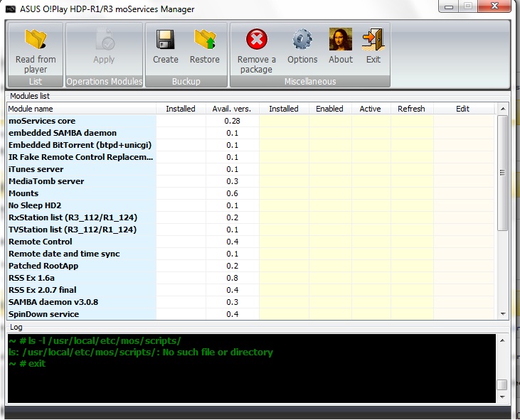Sort by the Module name column header
This screenshot has width=520, height=420.
pos(81,109)
